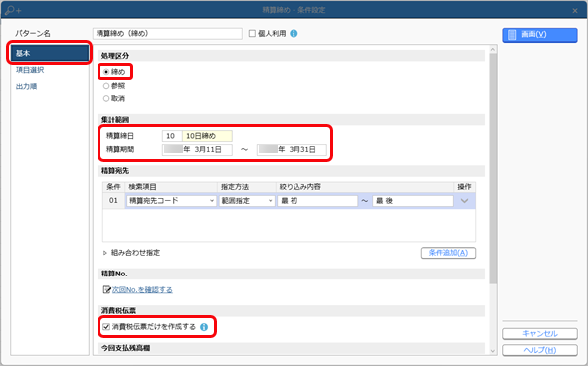Click the end date field 3月31日

pos(292,149)
